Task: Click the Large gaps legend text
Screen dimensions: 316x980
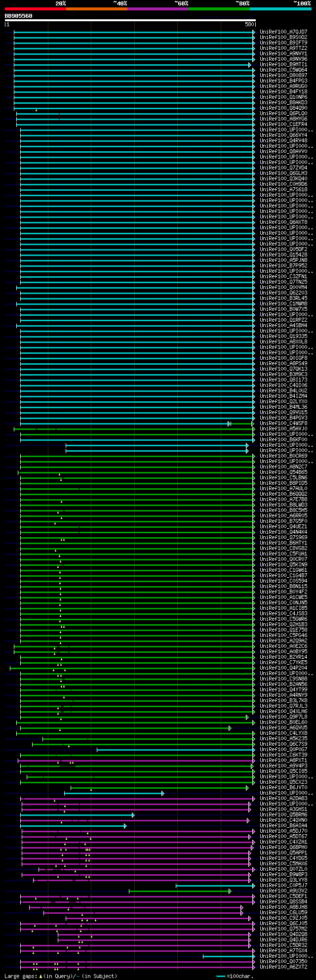Action: click(61, 976)
